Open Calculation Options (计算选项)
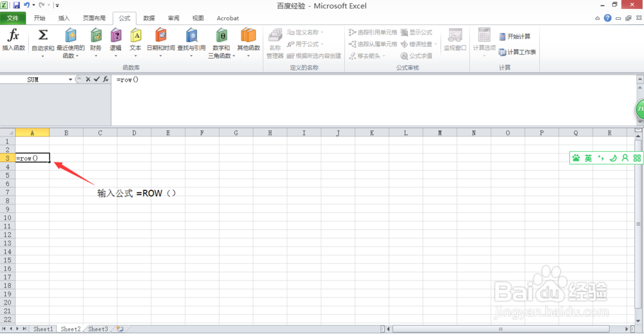The height and width of the screenshot is (334, 644). pos(484,42)
